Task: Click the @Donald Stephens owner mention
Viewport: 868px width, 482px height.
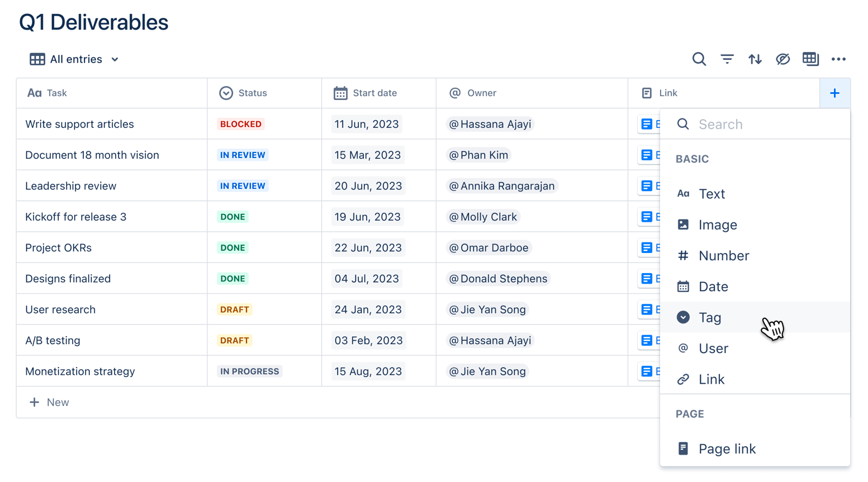Action: (x=498, y=279)
